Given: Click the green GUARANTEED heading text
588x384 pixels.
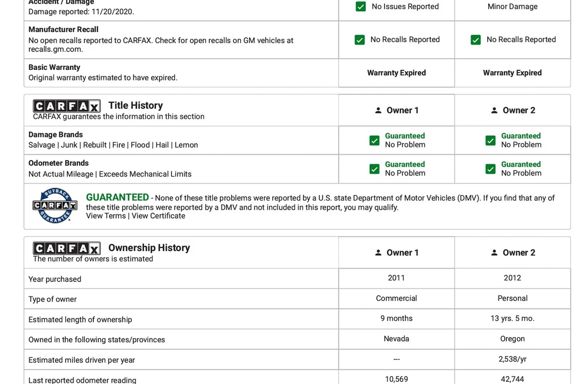Looking at the screenshot, I should [117, 197].
